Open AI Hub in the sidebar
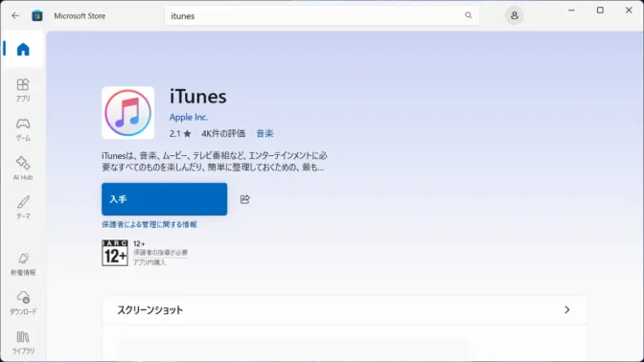The width and height of the screenshot is (644, 362). pos(23,169)
